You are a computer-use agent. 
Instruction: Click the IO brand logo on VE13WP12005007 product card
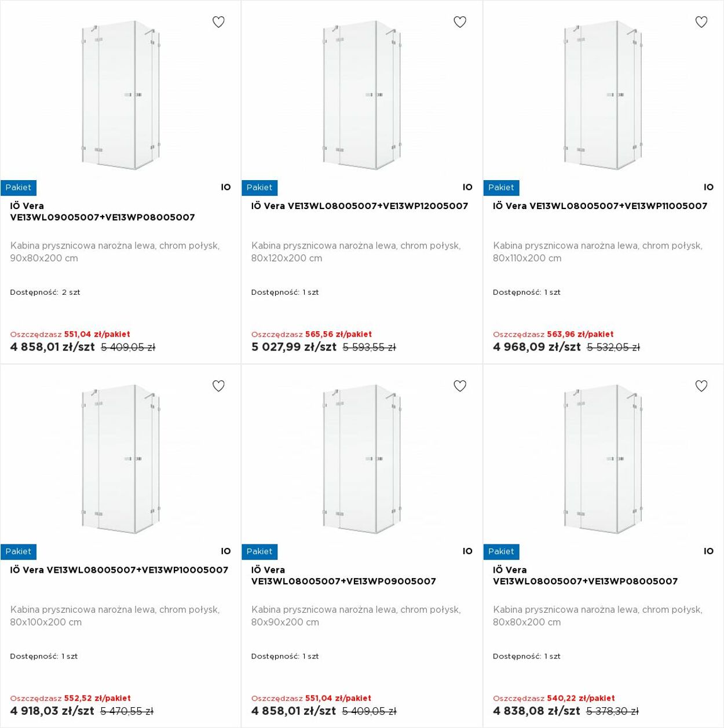[x=467, y=187]
